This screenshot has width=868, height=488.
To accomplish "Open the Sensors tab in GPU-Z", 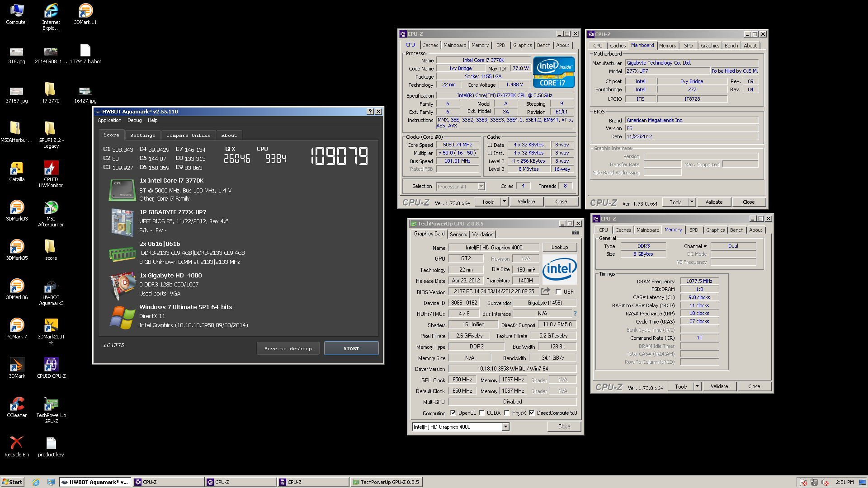I will point(458,234).
